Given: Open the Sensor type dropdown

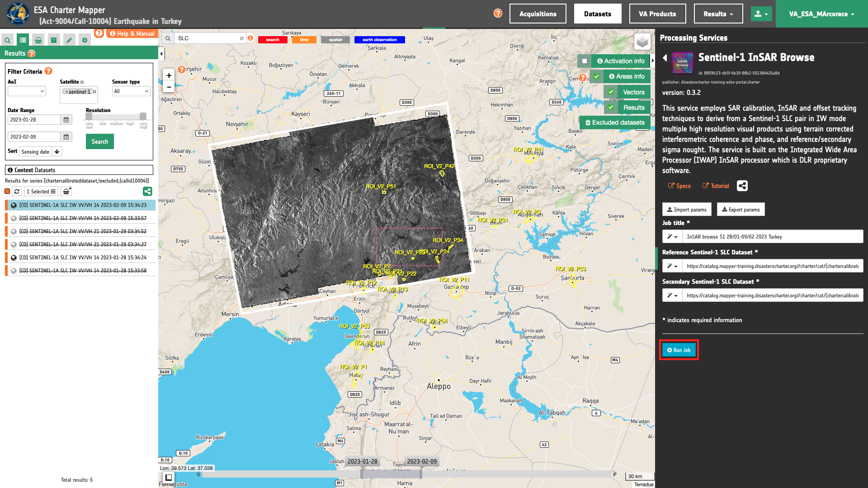Looking at the screenshot, I should (x=131, y=91).
